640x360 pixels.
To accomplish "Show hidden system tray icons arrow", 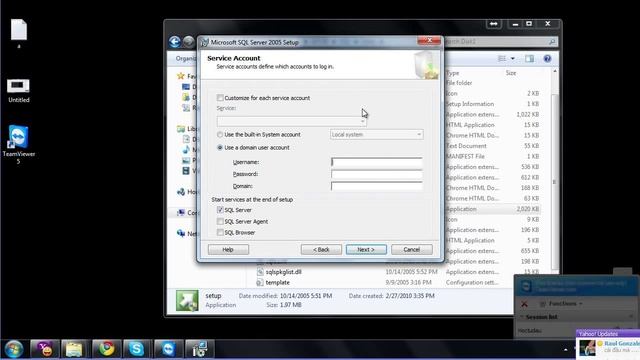I will [x=565, y=349].
